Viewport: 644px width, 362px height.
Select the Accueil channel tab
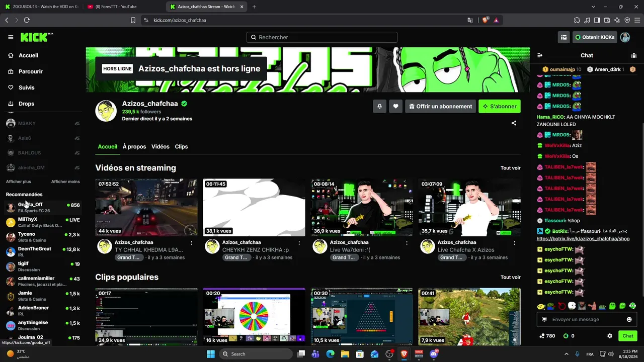click(108, 147)
